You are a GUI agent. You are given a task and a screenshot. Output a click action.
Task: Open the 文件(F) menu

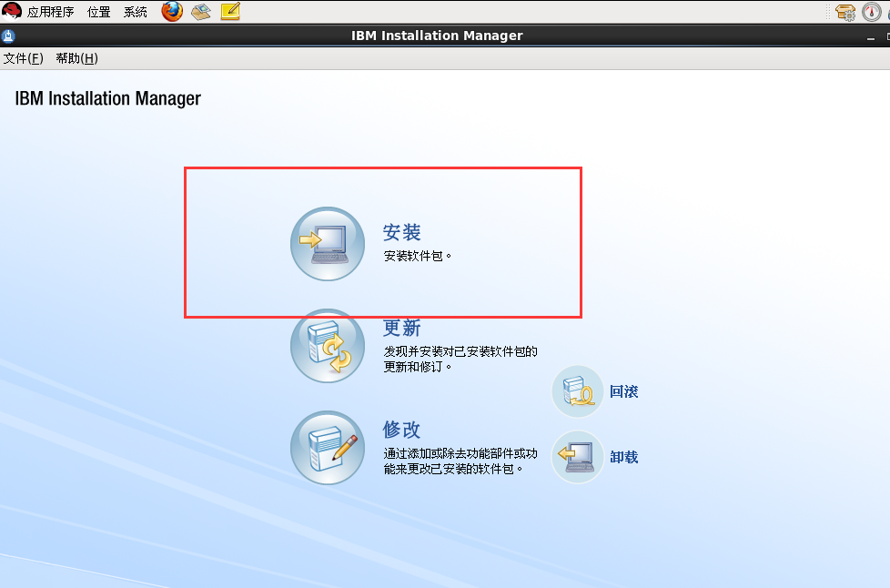(x=24, y=58)
